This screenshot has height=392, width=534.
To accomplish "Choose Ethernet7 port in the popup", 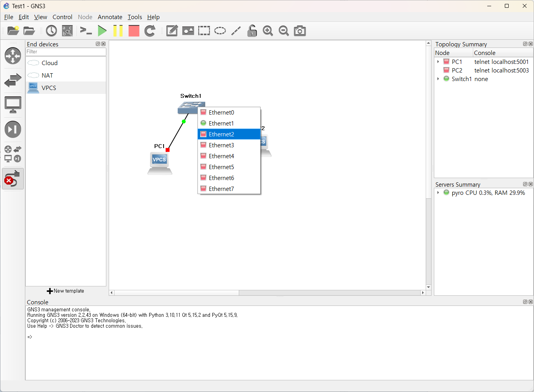I will (229, 189).
